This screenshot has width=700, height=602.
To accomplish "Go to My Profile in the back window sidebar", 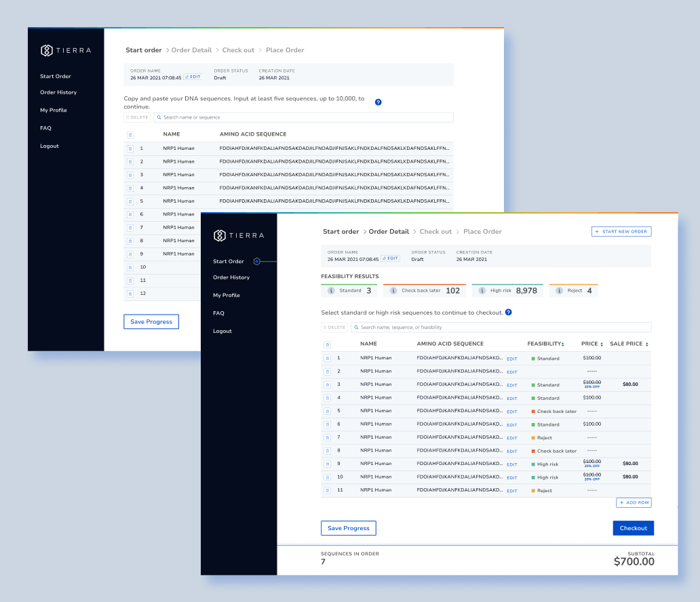I will click(54, 111).
